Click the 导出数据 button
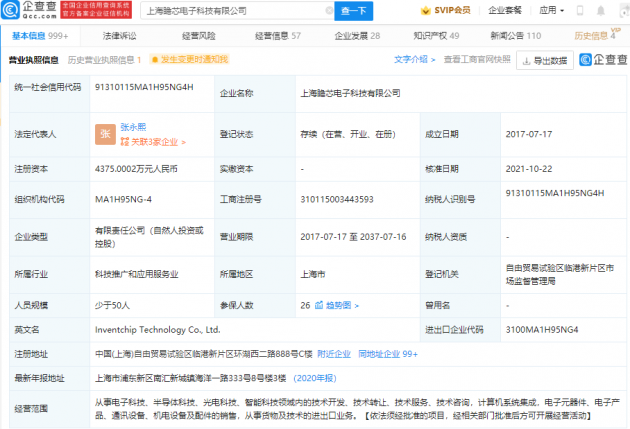 [545, 61]
